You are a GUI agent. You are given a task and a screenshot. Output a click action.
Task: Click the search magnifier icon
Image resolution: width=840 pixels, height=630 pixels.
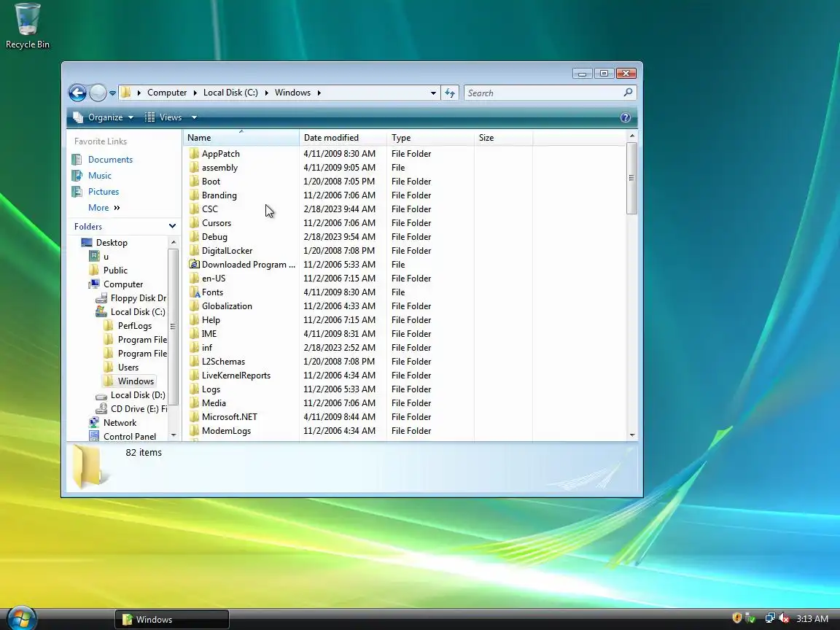(x=629, y=93)
